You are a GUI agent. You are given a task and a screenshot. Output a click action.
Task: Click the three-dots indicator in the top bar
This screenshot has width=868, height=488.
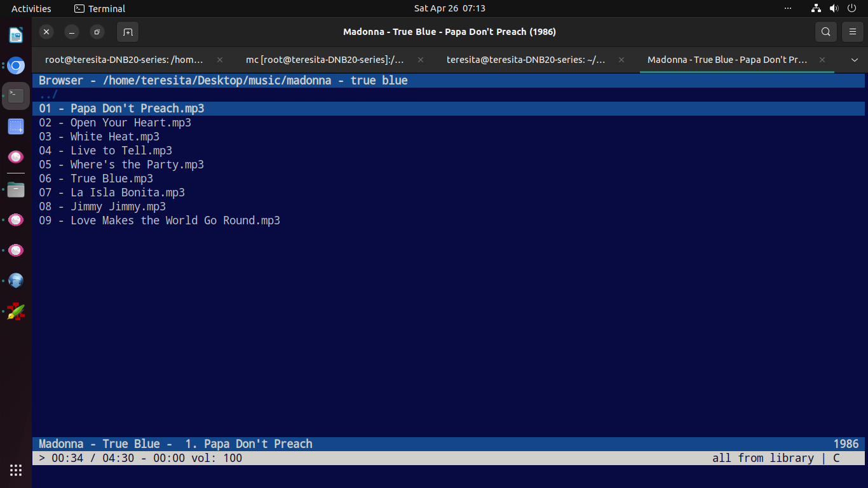788,9
